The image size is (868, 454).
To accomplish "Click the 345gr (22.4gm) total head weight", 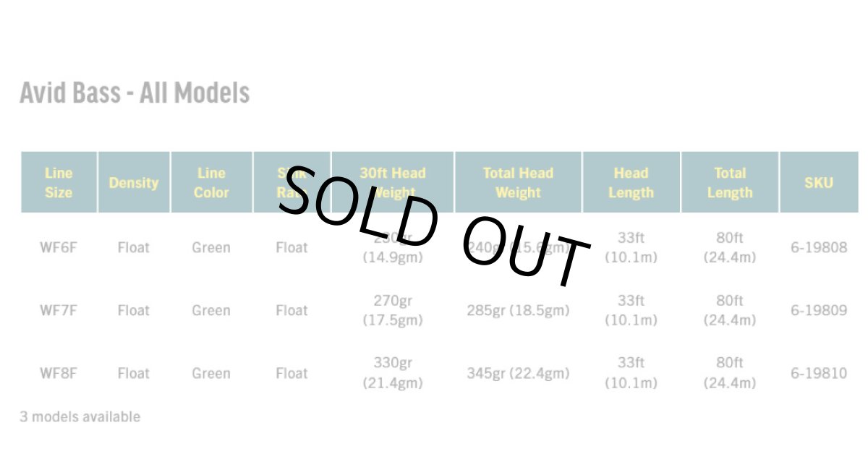I will click(518, 373).
